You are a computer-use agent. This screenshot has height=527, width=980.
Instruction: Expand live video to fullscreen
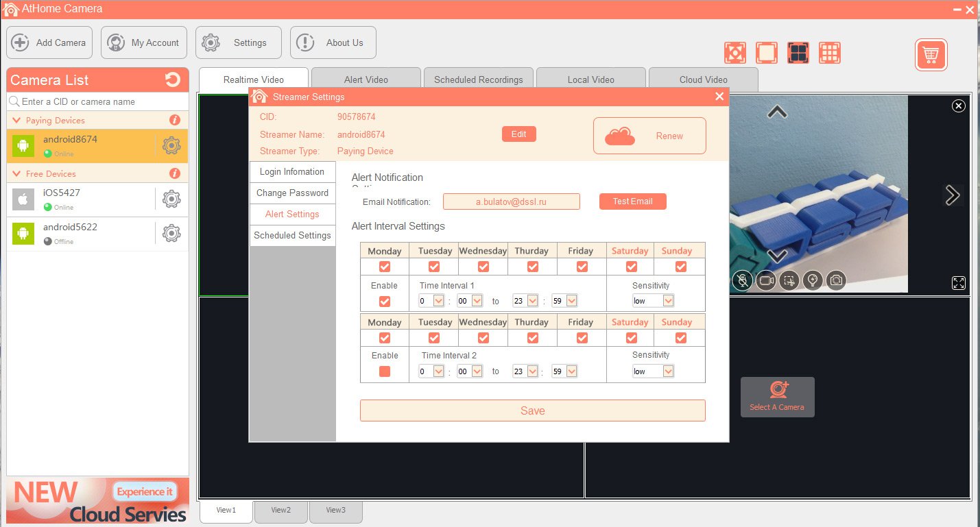958,283
